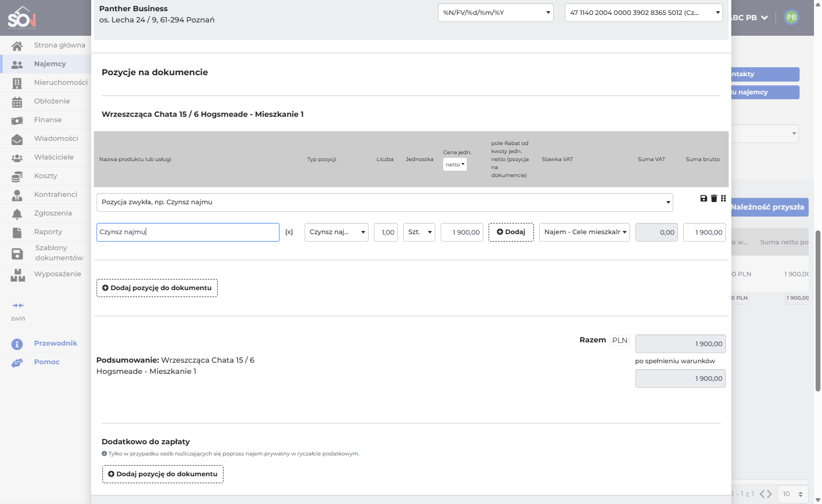Image resolution: width=822 pixels, height=504 pixels.
Task: Click the SON logo in the sidebar
Action: coord(22,18)
